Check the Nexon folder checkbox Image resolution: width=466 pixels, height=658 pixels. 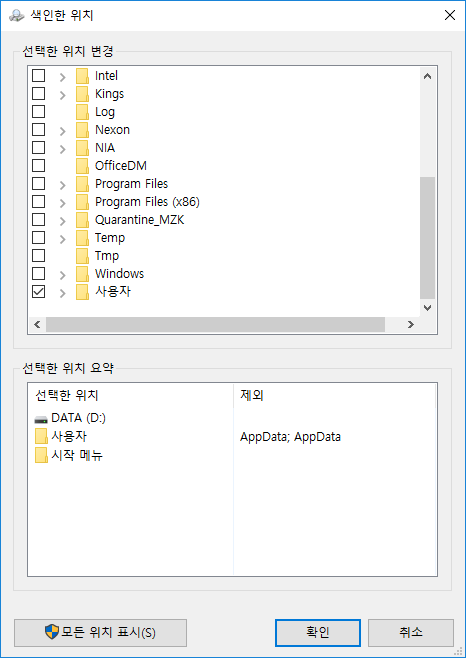point(39,130)
